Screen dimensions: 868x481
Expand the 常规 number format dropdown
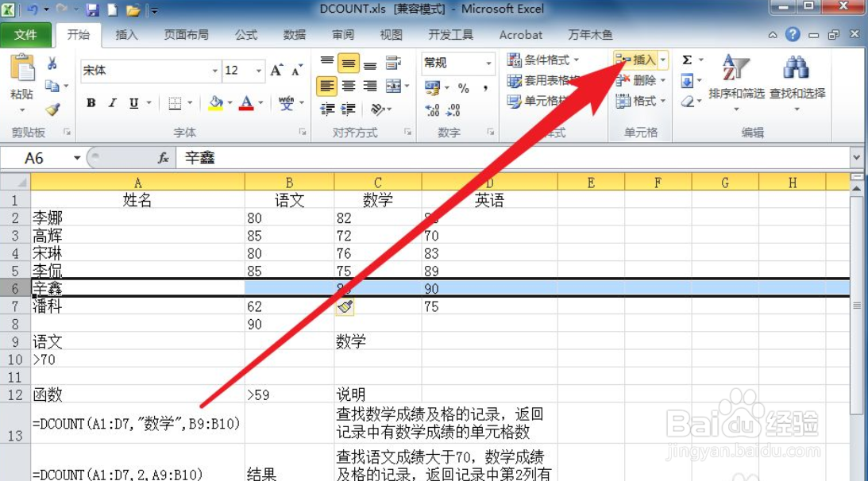tap(488, 63)
